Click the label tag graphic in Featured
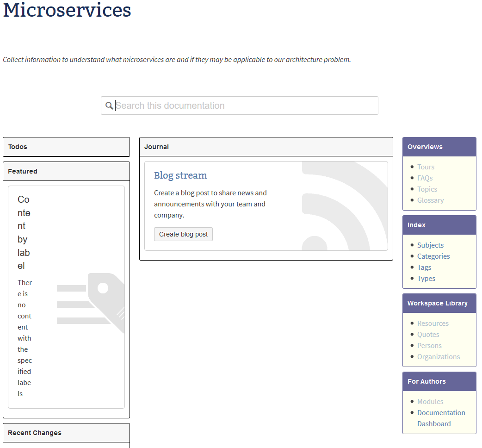This screenshot has width=482, height=448. [93, 302]
